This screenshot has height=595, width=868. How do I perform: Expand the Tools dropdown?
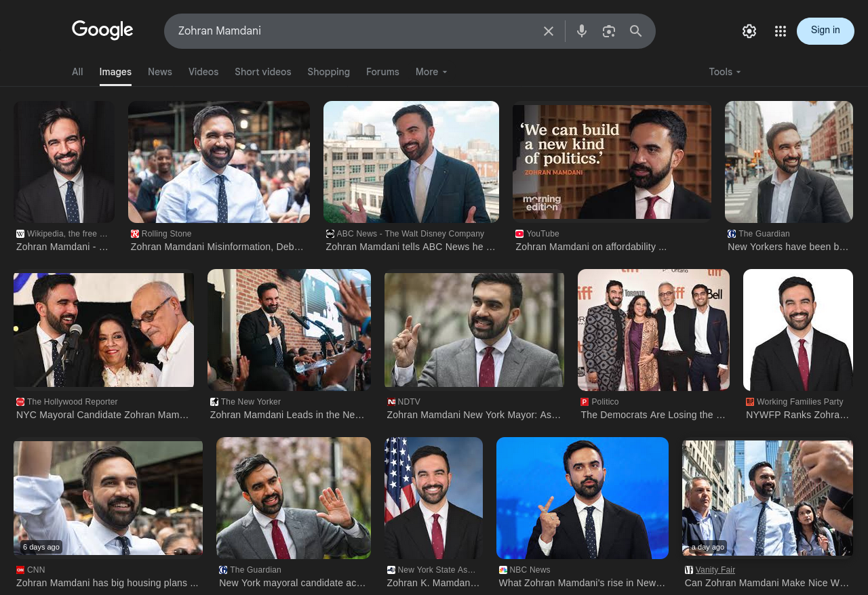(x=725, y=72)
